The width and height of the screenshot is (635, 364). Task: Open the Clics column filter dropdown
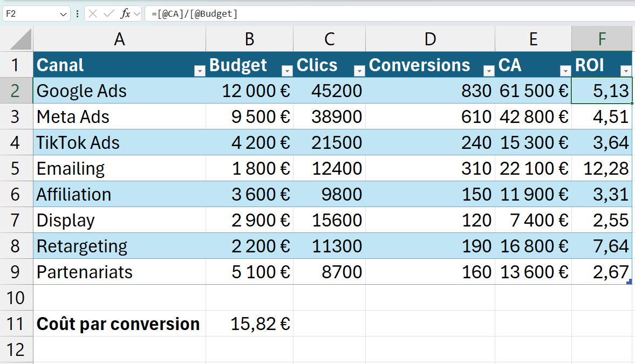(x=359, y=71)
